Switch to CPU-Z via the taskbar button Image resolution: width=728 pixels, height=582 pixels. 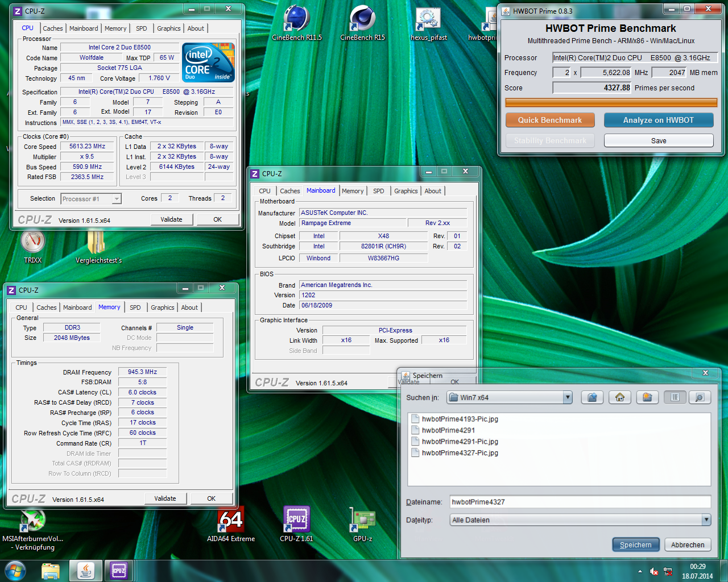point(119,571)
